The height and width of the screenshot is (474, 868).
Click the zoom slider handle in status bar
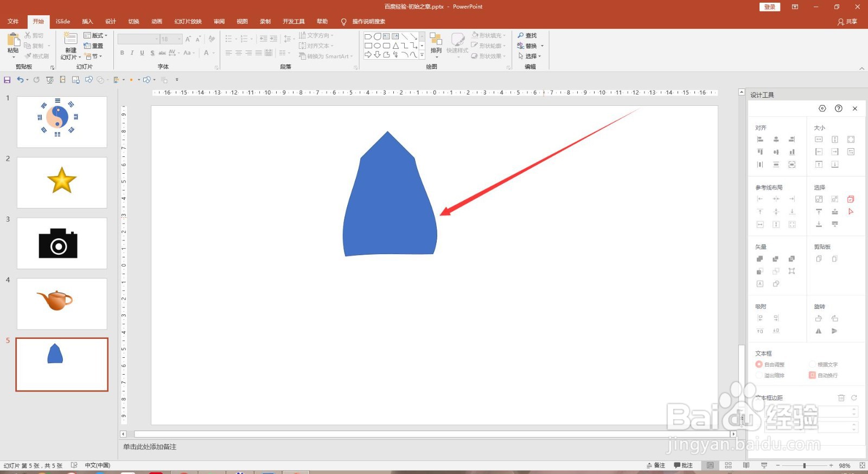[x=805, y=465]
